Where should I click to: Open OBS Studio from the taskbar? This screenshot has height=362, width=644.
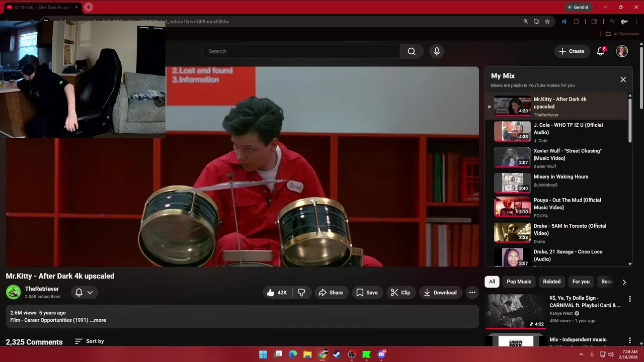click(x=352, y=354)
